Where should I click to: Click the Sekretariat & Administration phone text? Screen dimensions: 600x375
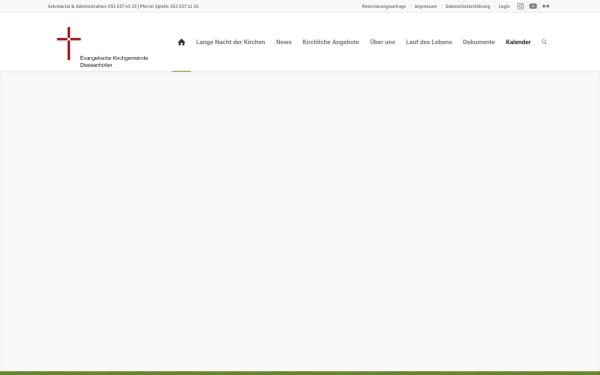pos(92,6)
